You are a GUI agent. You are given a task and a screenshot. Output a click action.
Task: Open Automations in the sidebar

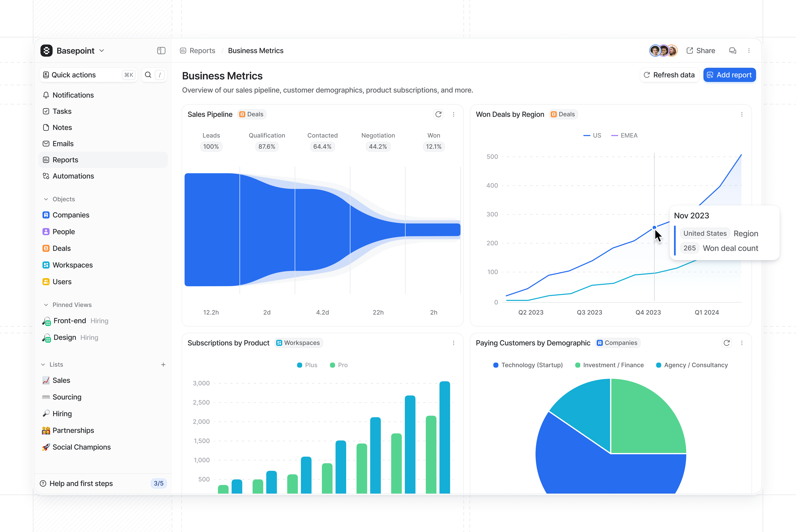73,176
